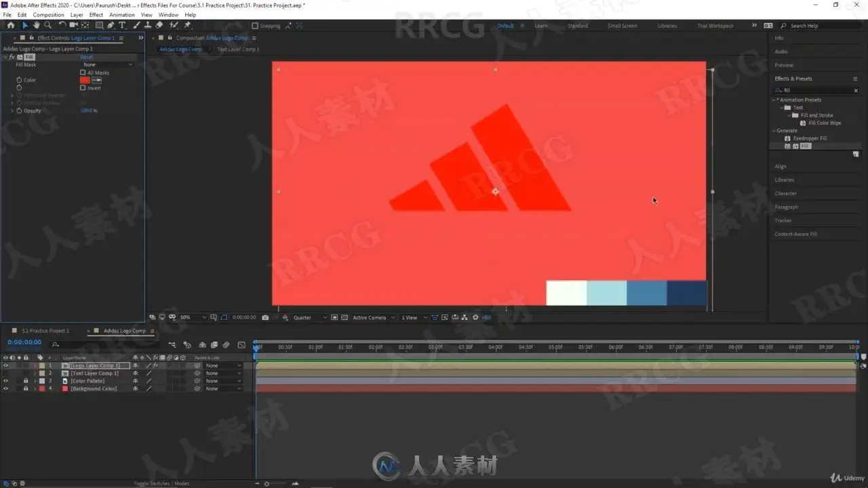Open the Fill Mask dropdown
868x488 pixels.
[x=108, y=64]
